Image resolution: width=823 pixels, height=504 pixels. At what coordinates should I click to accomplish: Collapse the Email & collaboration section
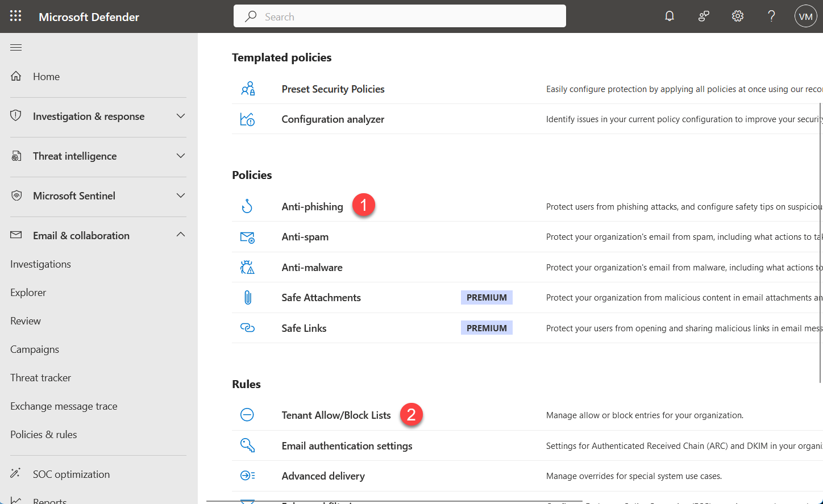pos(180,234)
